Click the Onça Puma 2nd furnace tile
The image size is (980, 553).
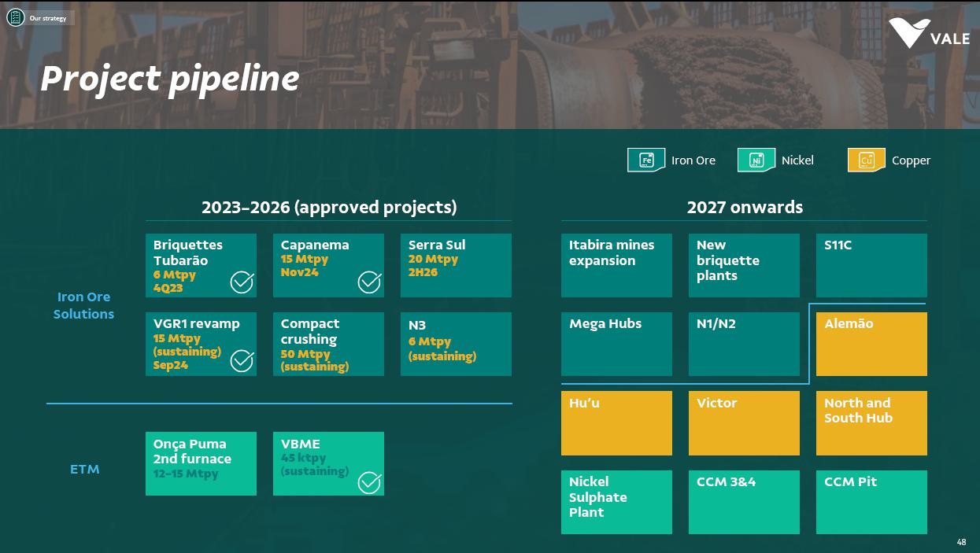tap(201, 463)
